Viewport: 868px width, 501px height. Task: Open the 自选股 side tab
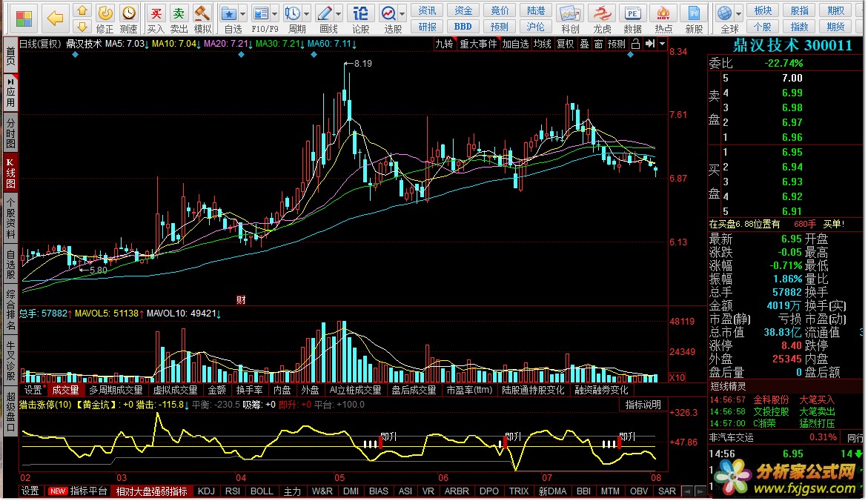tap(10, 265)
